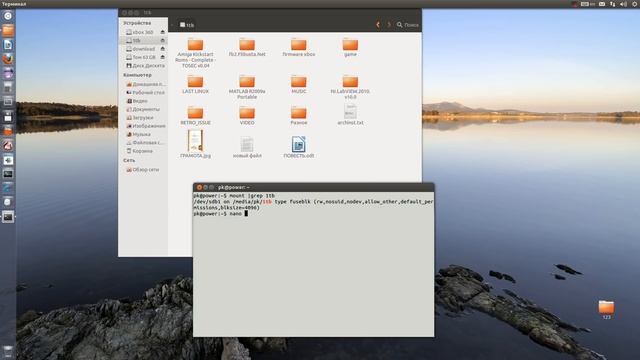Go to Домашняя папка in the sidebar
The image size is (640, 360).
(x=145, y=84)
